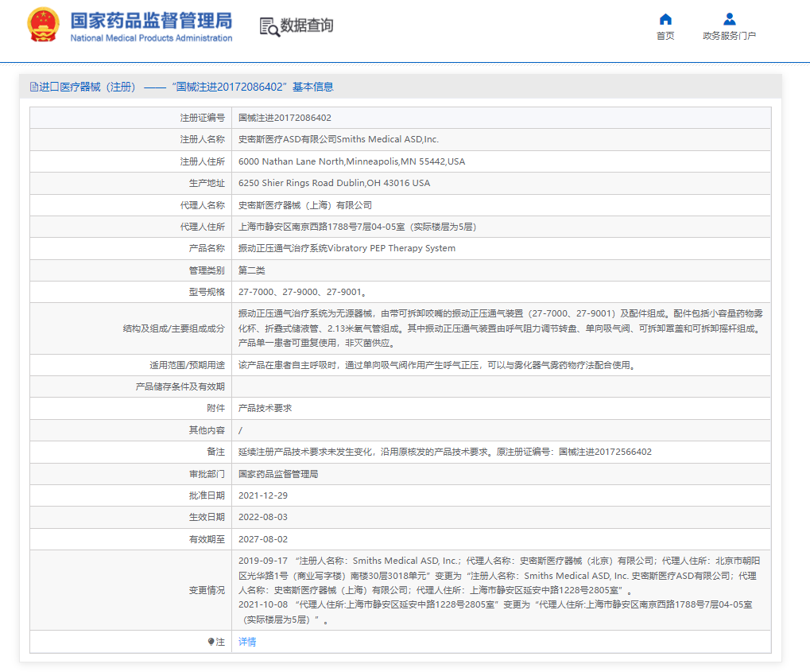The width and height of the screenshot is (810, 672).
Task: Go to 首页 text link
Action: (665, 36)
